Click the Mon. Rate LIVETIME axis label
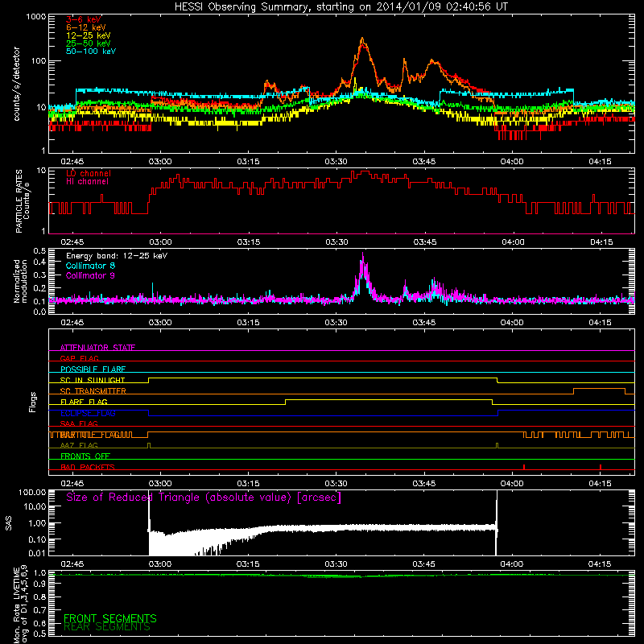This screenshot has height=644, width=644. coord(20,605)
